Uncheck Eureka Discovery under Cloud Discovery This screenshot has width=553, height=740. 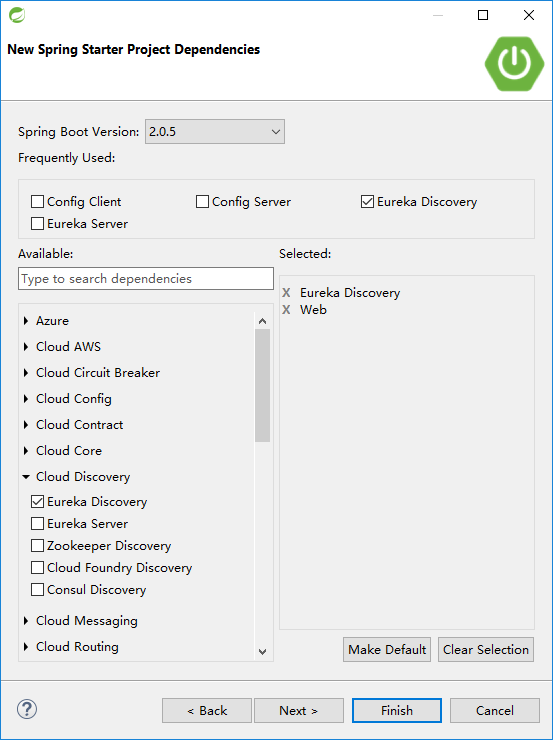(37, 502)
